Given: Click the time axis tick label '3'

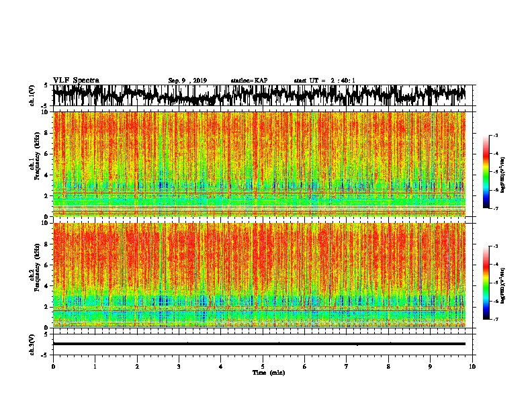Looking at the screenshot, I should (179, 367).
